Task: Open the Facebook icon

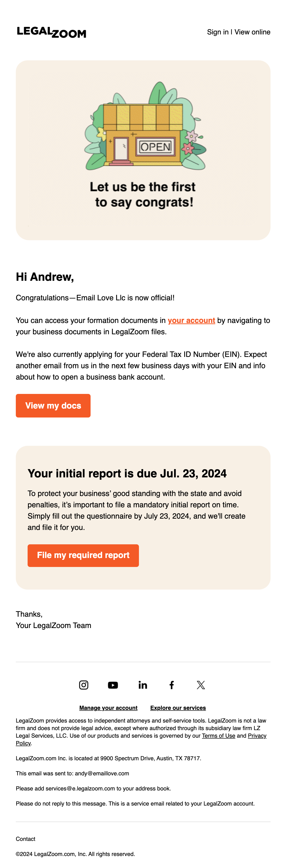Action: 172,685
